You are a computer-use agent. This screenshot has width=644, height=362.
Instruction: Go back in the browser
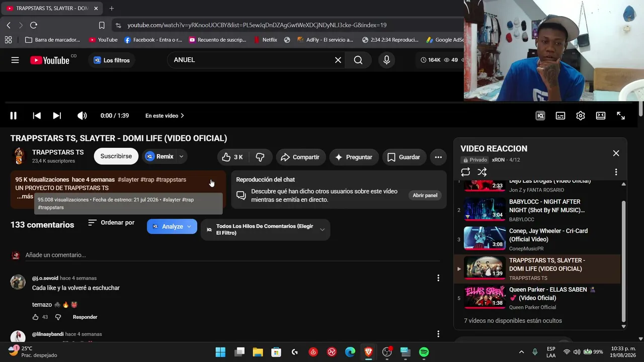click(9, 25)
